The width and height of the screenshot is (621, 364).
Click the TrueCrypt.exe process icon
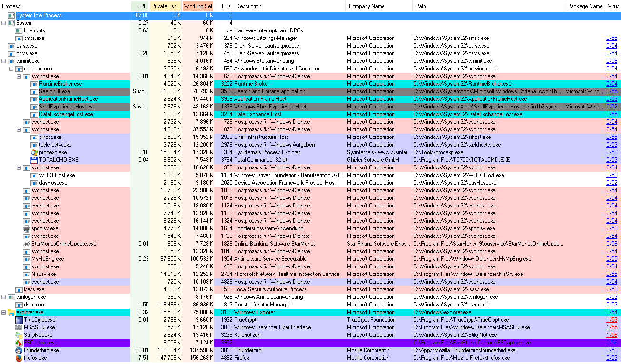coord(19,320)
